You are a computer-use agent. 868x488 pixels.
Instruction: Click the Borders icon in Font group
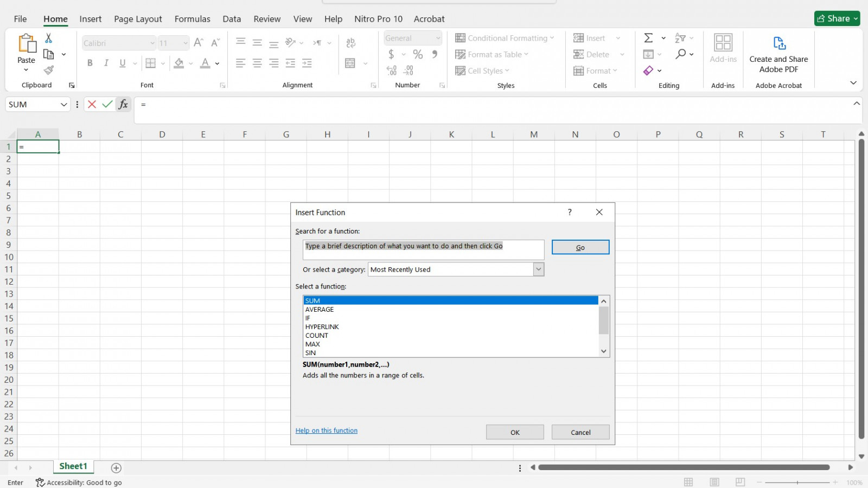[x=151, y=63]
